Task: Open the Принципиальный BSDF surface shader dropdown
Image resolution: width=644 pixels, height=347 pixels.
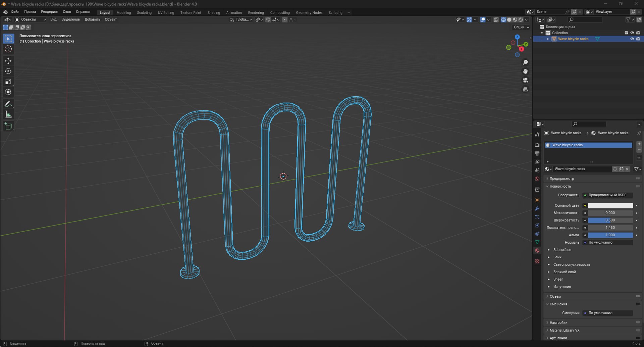Action: pos(607,195)
